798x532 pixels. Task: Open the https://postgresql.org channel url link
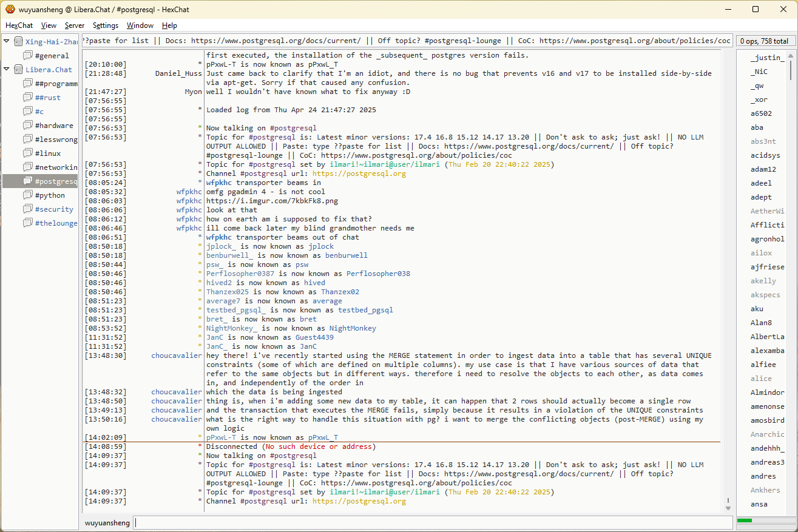click(x=360, y=502)
